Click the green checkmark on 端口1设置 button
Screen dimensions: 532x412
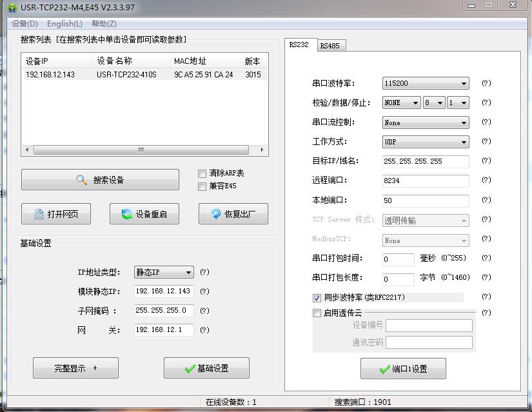click(384, 369)
